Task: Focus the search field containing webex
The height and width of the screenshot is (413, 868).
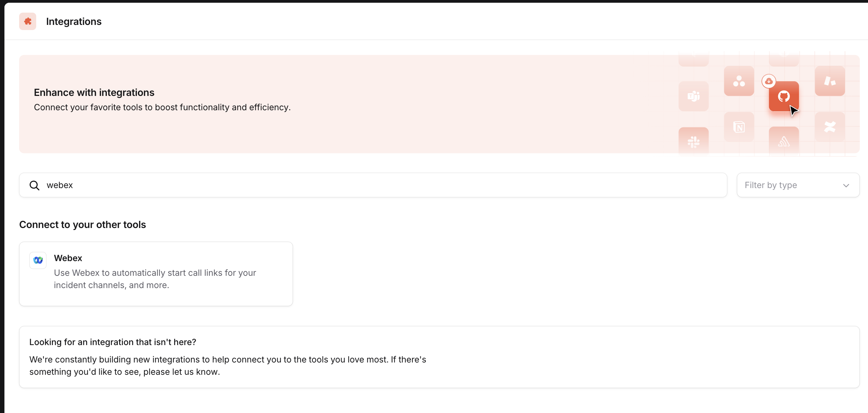Action: (373, 185)
